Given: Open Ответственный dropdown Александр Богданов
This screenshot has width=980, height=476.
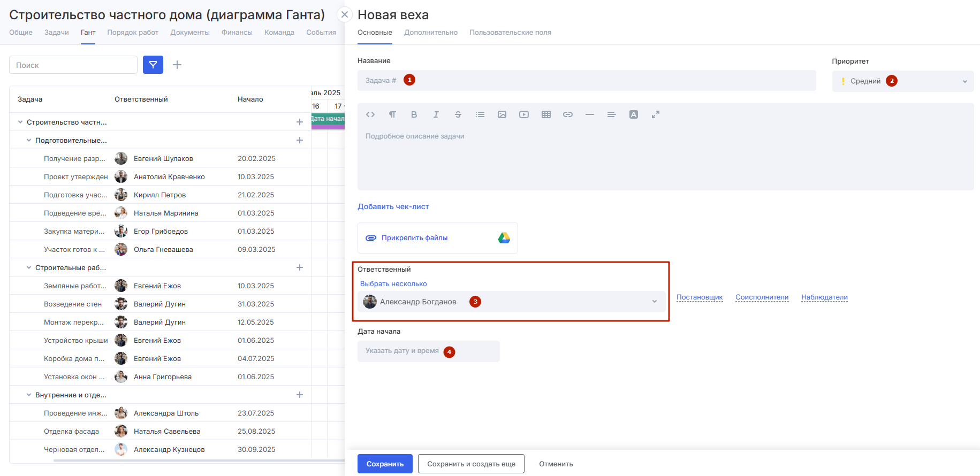Looking at the screenshot, I should [x=512, y=302].
